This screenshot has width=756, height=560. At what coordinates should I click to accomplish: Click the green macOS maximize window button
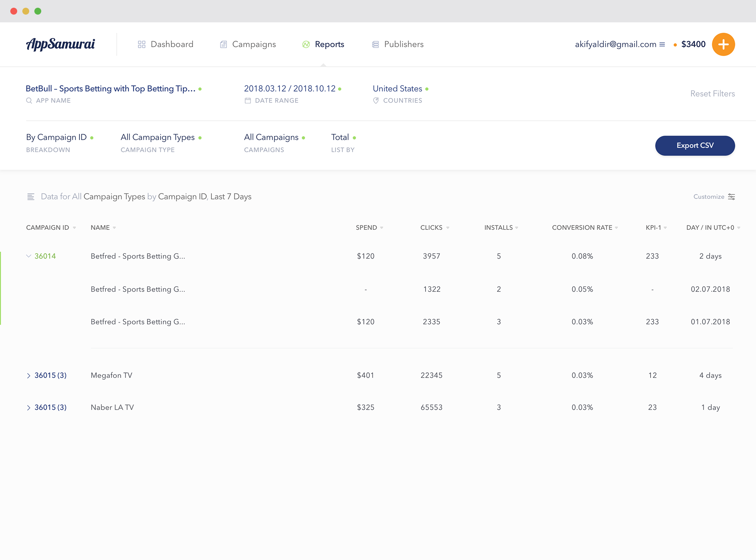tap(38, 11)
